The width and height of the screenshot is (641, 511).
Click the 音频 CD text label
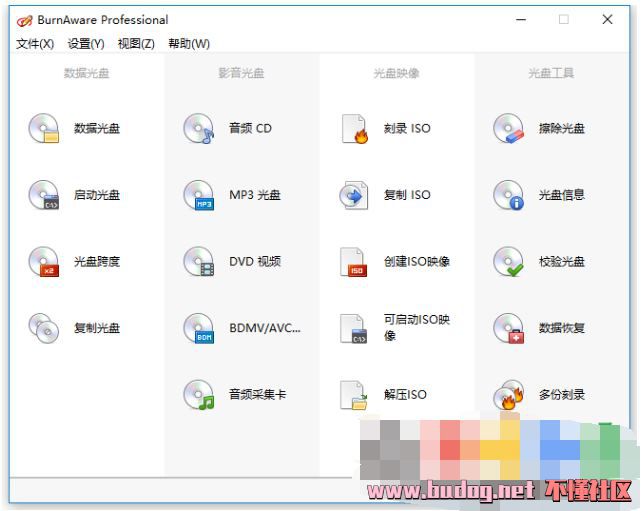click(250, 128)
